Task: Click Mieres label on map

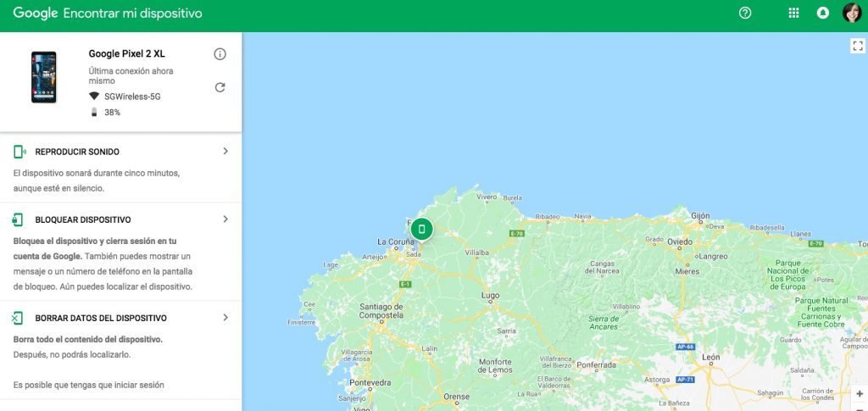Action: point(687,271)
